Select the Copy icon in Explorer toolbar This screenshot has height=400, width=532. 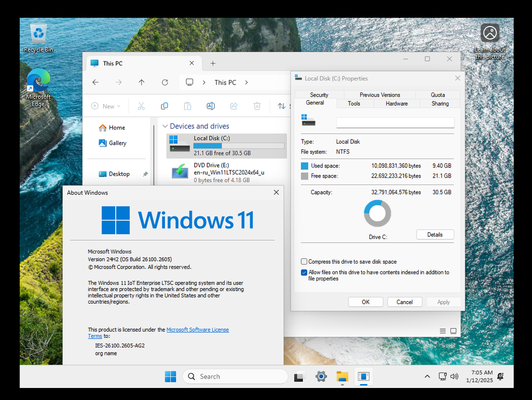pyautogui.click(x=164, y=106)
